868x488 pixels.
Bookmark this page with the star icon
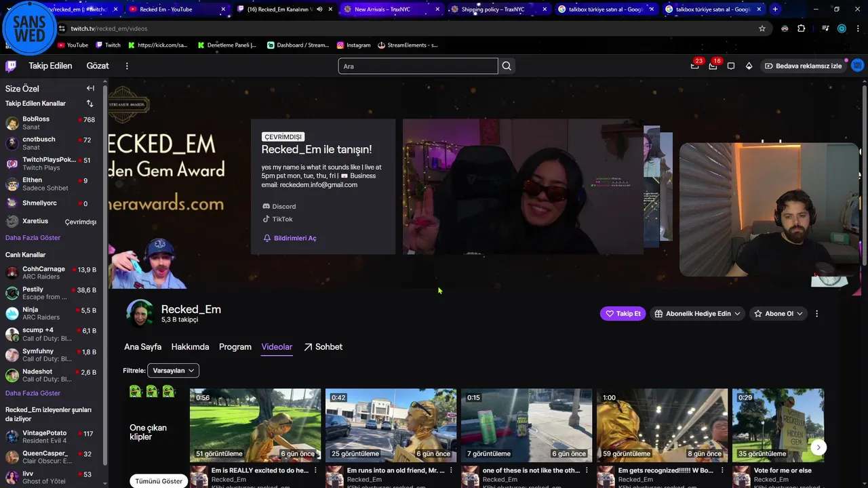pos(762,28)
